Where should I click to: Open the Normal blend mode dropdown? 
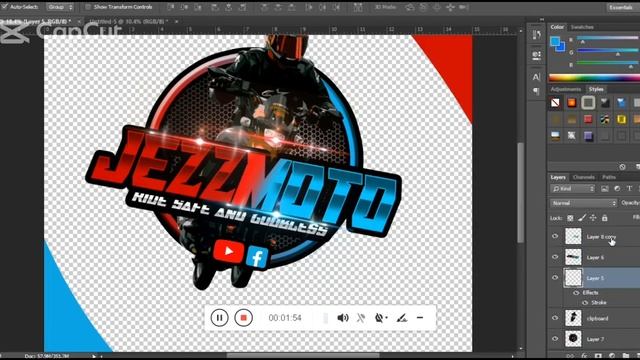tap(584, 203)
